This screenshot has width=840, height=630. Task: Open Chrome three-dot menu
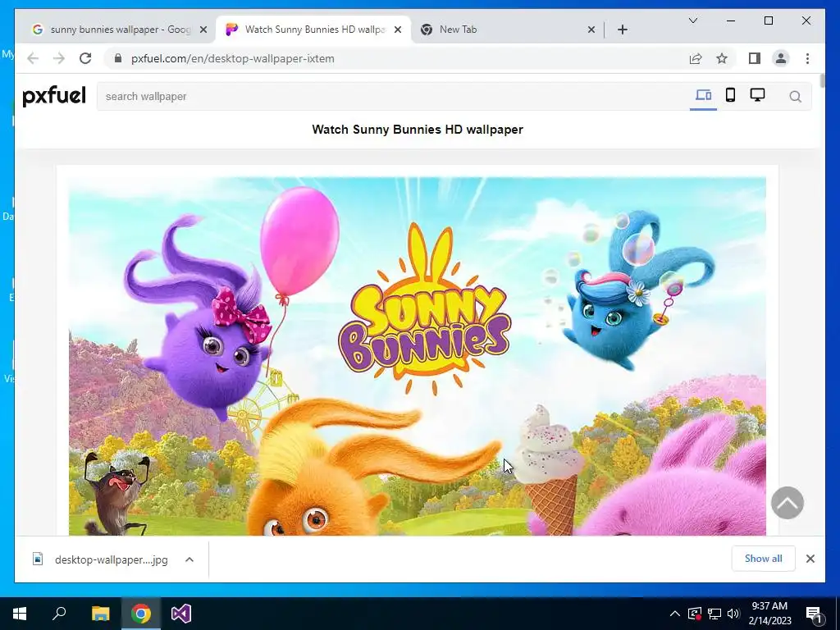[807, 58]
